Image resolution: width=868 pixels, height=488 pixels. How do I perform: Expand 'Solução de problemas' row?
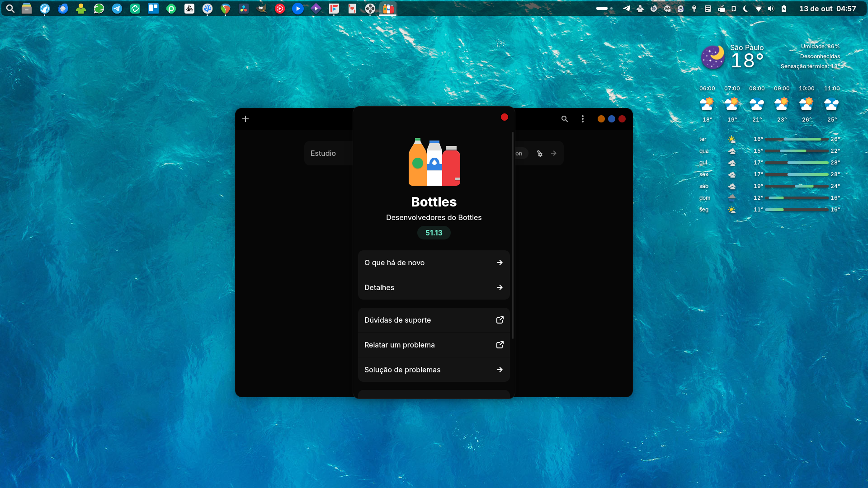[x=434, y=370]
